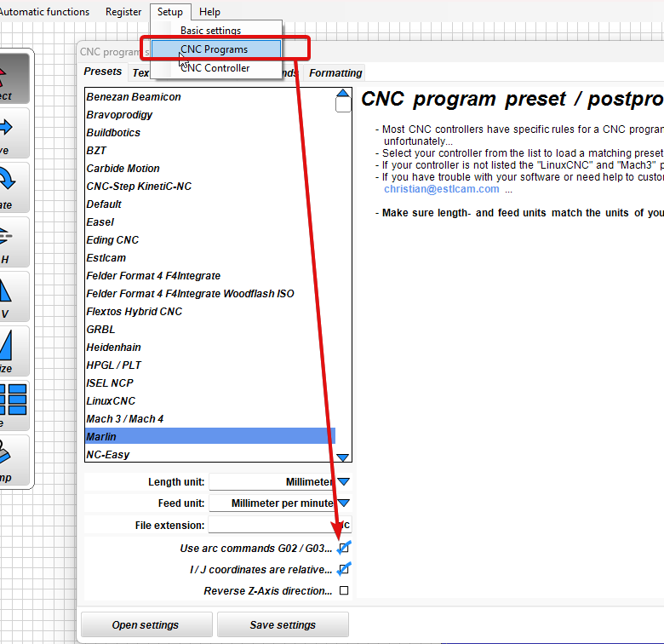Select the Move tool icon
Image resolution: width=664 pixels, height=644 pixels.
pyautogui.click(x=10, y=134)
